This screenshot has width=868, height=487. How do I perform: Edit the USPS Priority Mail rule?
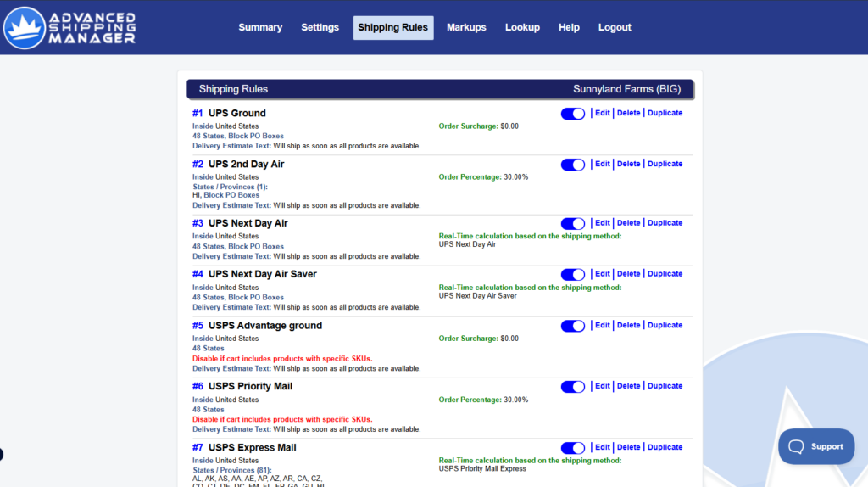[603, 386]
